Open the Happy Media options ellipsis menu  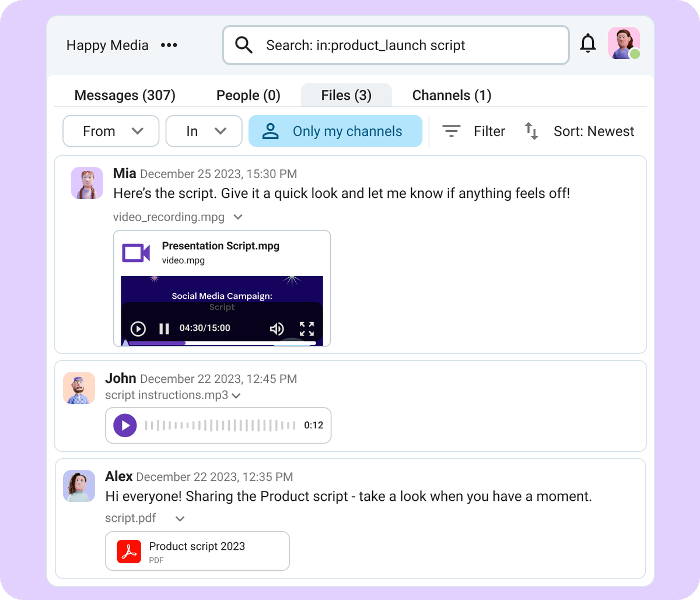[169, 45]
